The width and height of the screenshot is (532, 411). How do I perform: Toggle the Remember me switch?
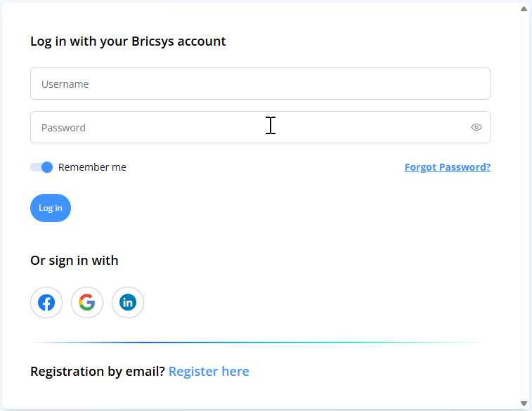click(41, 167)
